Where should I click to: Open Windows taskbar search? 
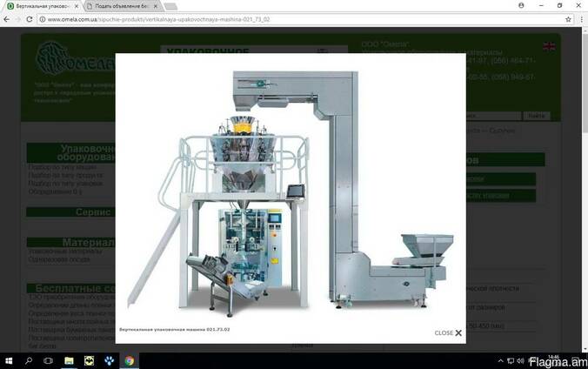click(x=29, y=361)
